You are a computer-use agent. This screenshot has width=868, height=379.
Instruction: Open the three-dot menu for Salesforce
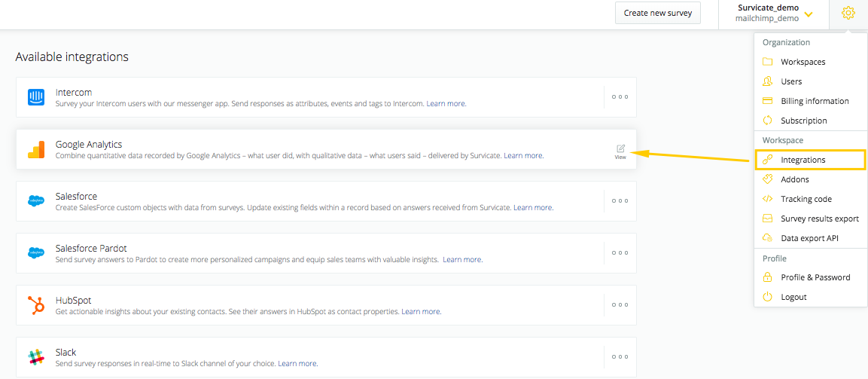(x=620, y=200)
